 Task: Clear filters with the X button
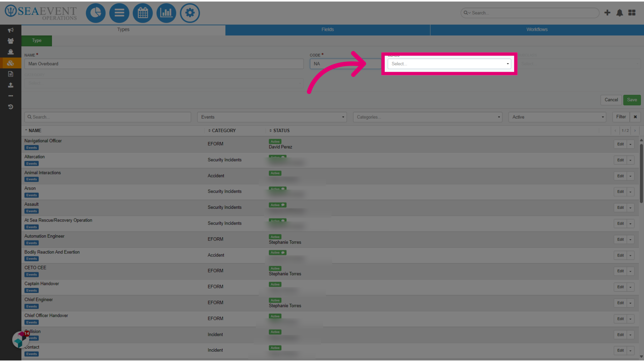coord(635,117)
